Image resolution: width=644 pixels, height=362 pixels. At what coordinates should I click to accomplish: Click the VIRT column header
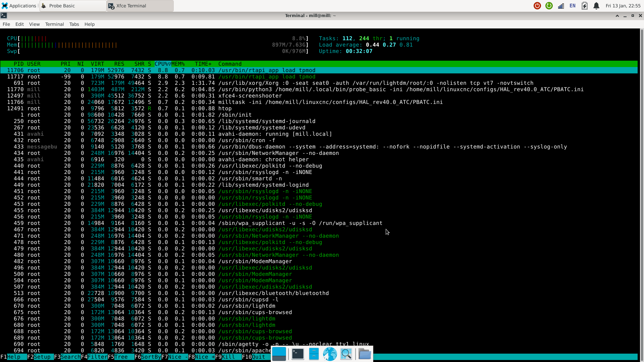pyautogui.click(x=98, y=64)
